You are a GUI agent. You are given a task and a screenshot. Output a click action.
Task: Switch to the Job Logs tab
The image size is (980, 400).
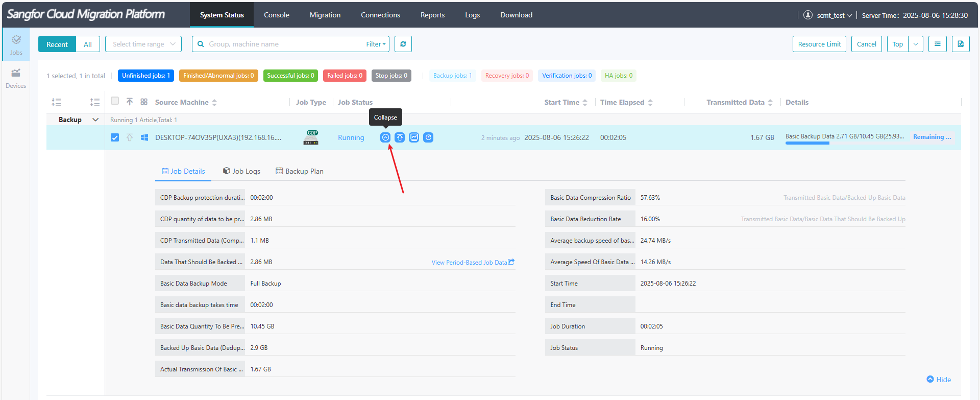[x=241, y=171]
